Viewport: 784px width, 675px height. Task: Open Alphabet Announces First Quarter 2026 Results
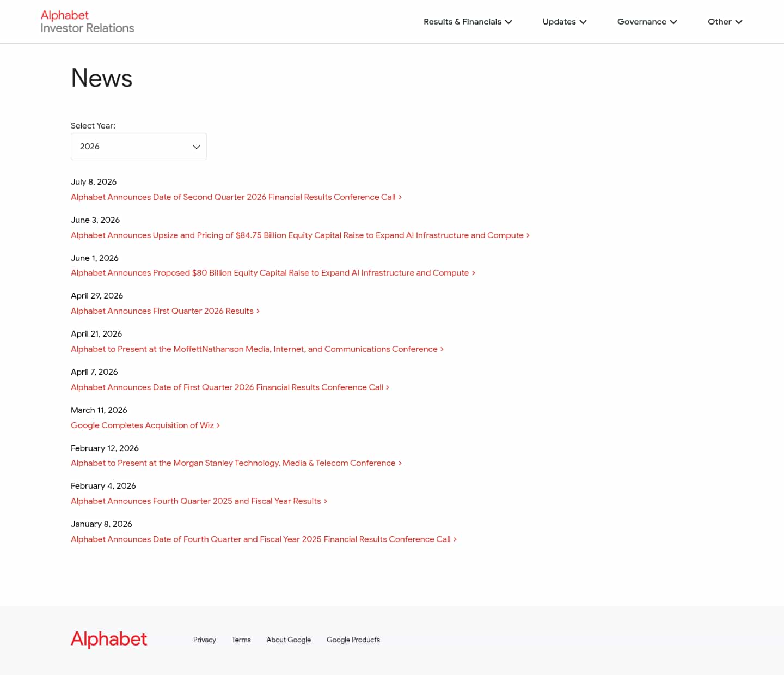165,311
